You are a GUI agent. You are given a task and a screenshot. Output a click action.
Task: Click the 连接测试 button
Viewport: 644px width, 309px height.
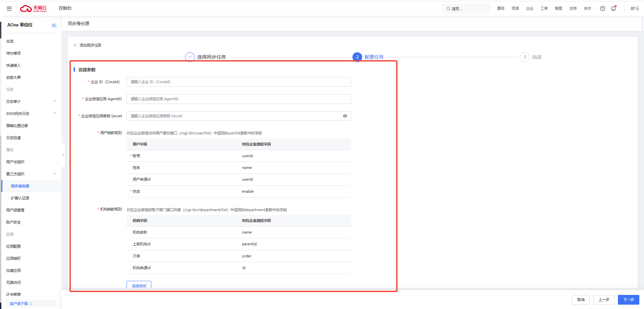point(139,285)
